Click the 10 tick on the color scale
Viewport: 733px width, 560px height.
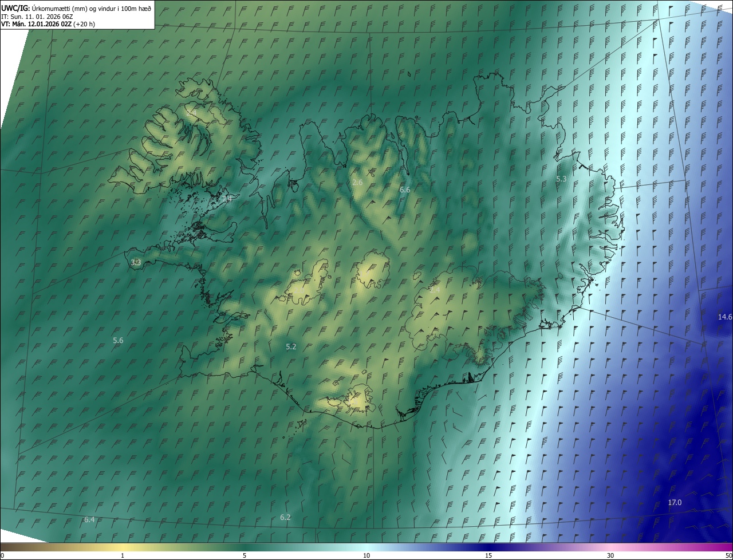(366, 555)
